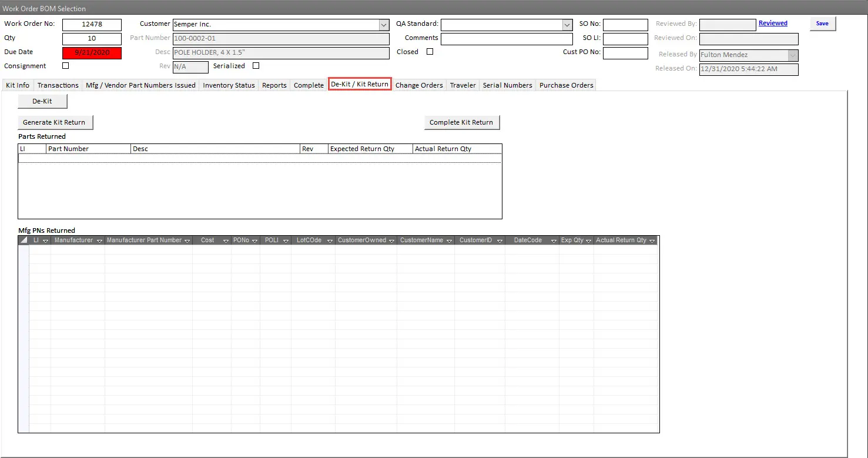
Task: Expand the QA Standard dropdown
Action: pyautogui.click(x=567, y=25)
